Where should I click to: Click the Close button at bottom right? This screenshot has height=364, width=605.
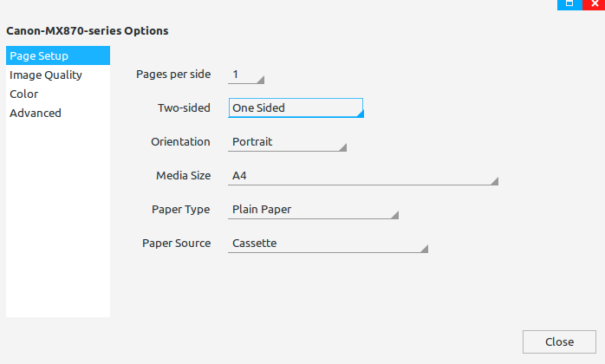(x=559, y=341)
